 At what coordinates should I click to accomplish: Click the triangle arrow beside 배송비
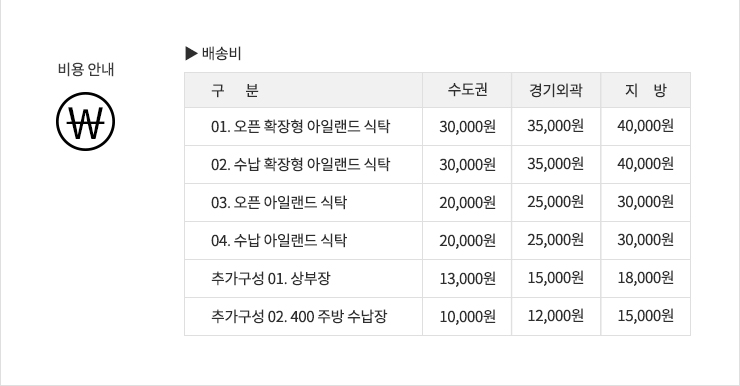(x=191, y=53)
